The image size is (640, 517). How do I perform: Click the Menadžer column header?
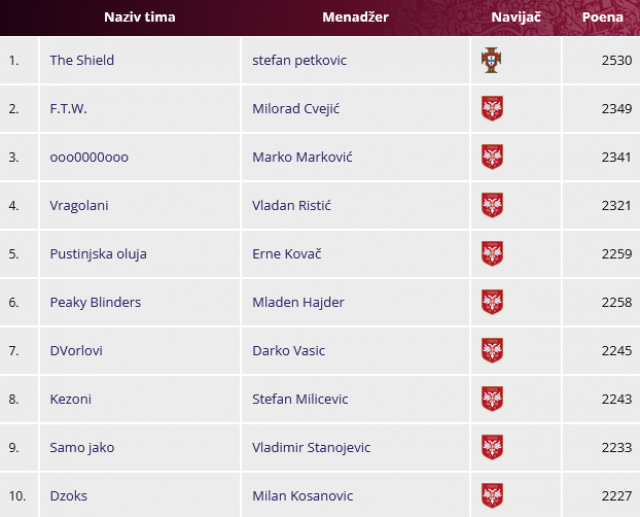(x=355, y=17)
